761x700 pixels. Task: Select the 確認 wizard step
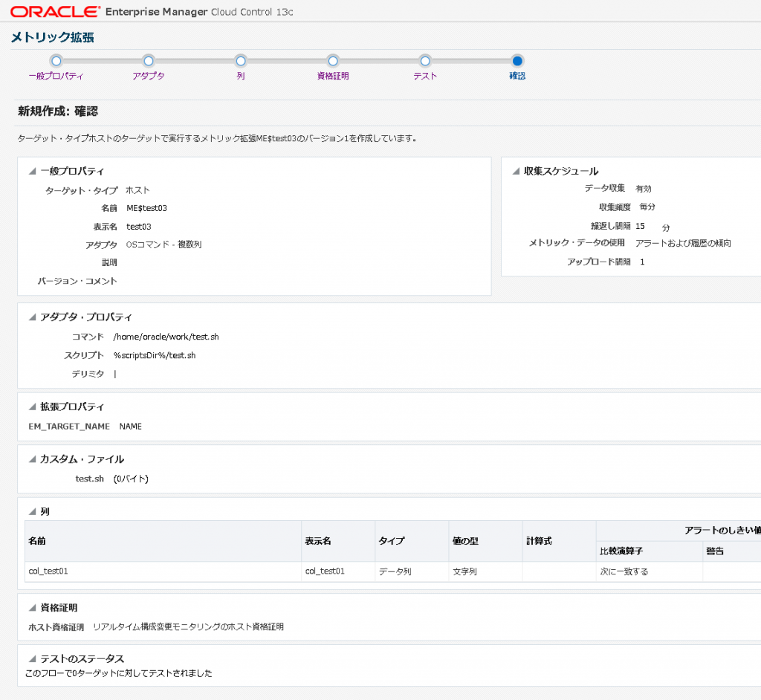[x=517, y=77]
